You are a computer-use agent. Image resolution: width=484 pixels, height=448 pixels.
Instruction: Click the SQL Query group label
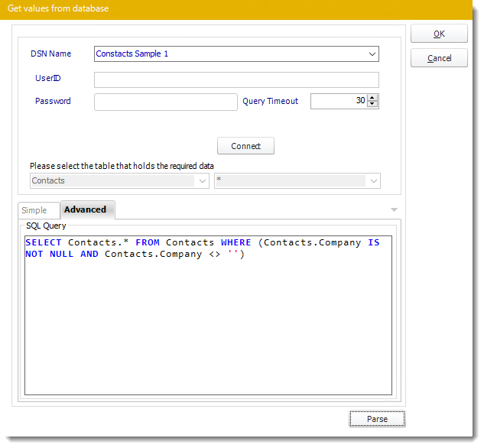tap(46, 226)
